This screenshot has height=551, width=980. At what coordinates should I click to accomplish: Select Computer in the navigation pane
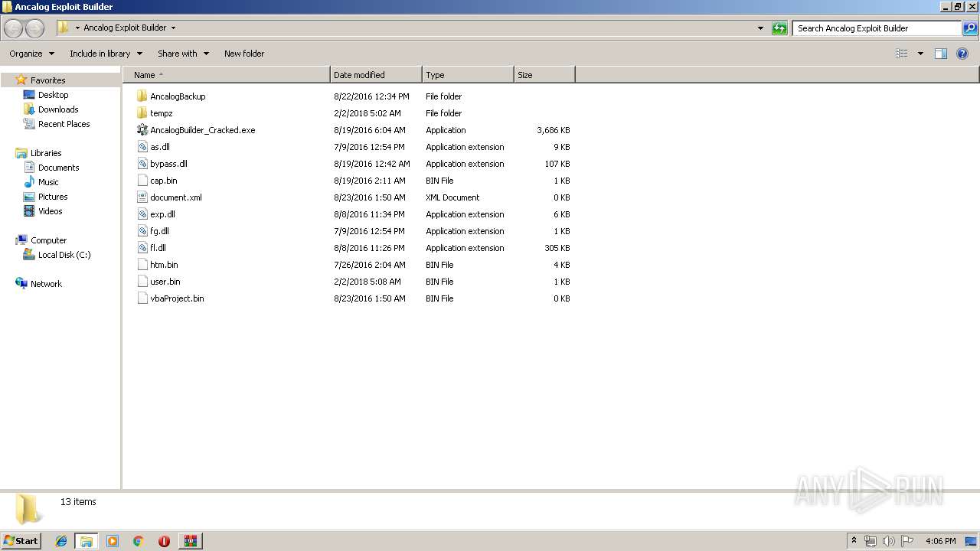pos(48,240)
